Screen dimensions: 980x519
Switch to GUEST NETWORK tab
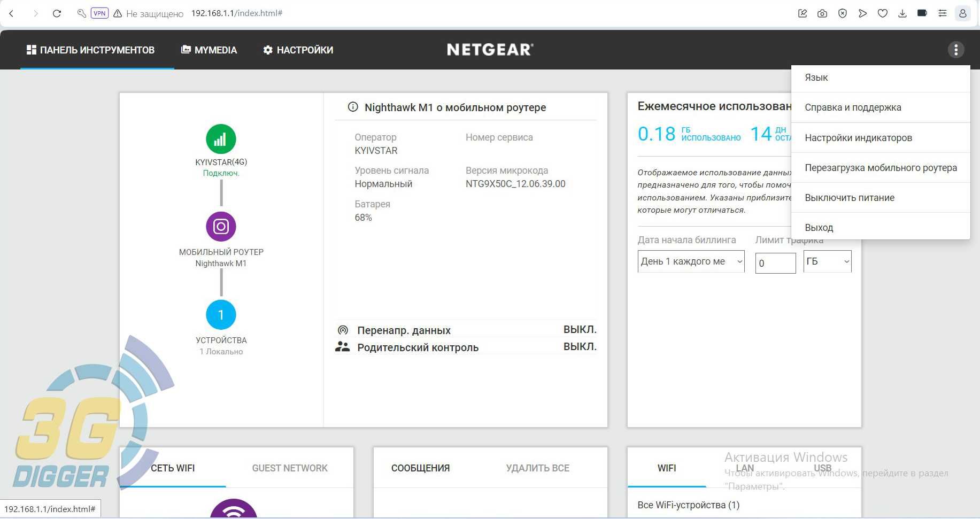(x=290, y=468)
